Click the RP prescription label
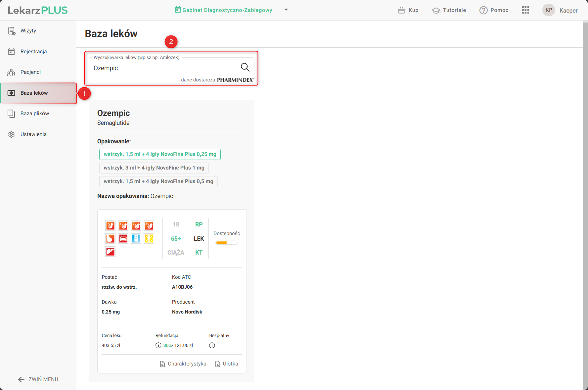Screen dimensions: 588x390 [199, 224]
